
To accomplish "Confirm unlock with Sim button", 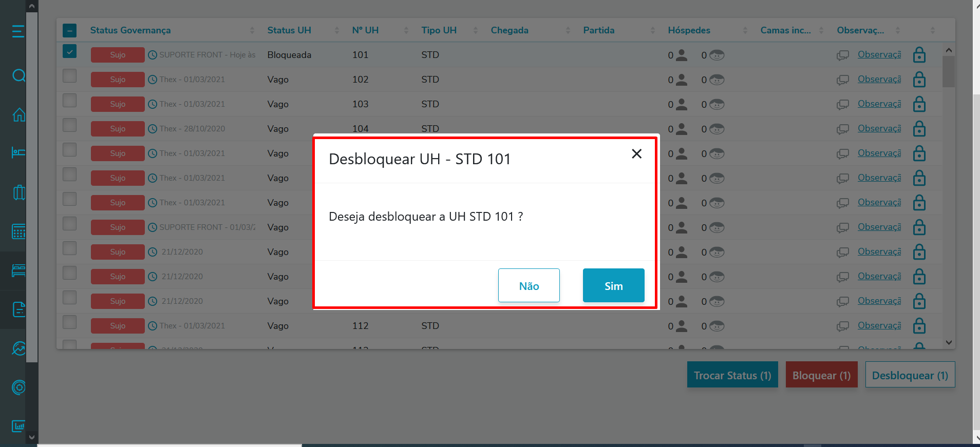I will pos(614,285).
